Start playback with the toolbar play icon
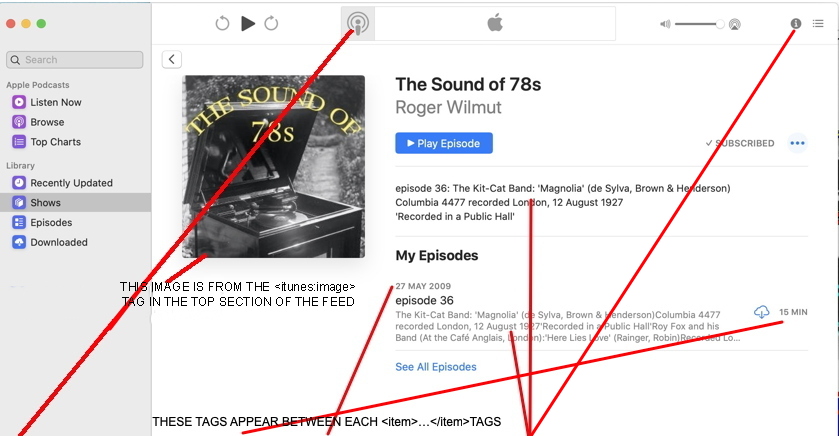Viewport: 839px width, 436px height. [248, 24]
